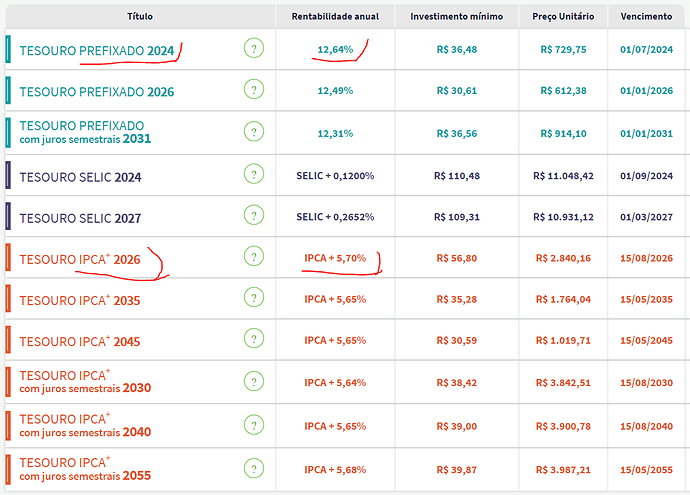Open the Tesouro Selic 2024 title
The height and width of the screenshot is (495, 690).
[x=80, y=177]
